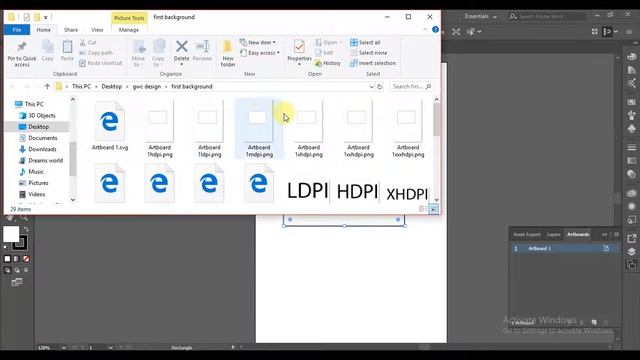Open the Layers panel tab in Illustrator
The width and height of the screenshot is (640, 360).
pos(553,234)
